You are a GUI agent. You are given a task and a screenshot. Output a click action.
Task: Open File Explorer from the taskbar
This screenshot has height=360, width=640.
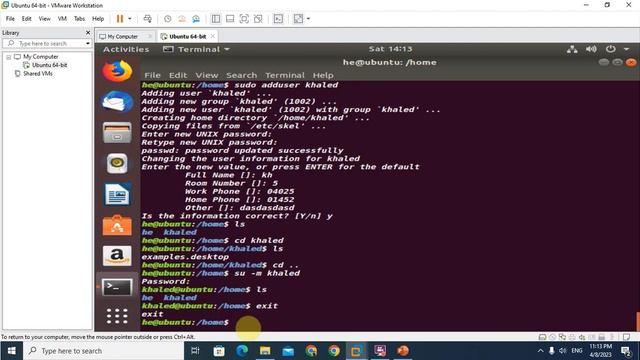265,351
